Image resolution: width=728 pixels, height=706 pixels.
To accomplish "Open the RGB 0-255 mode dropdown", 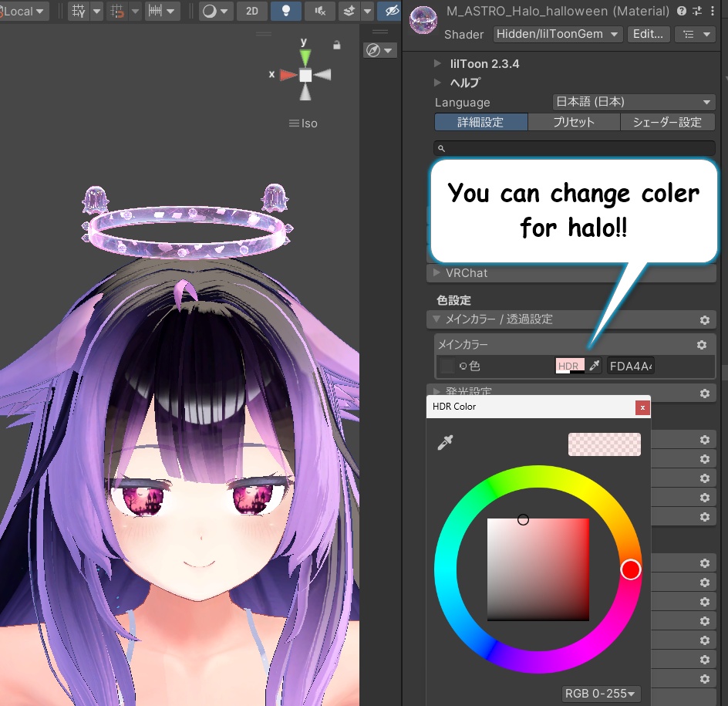I will coord(600,694).
